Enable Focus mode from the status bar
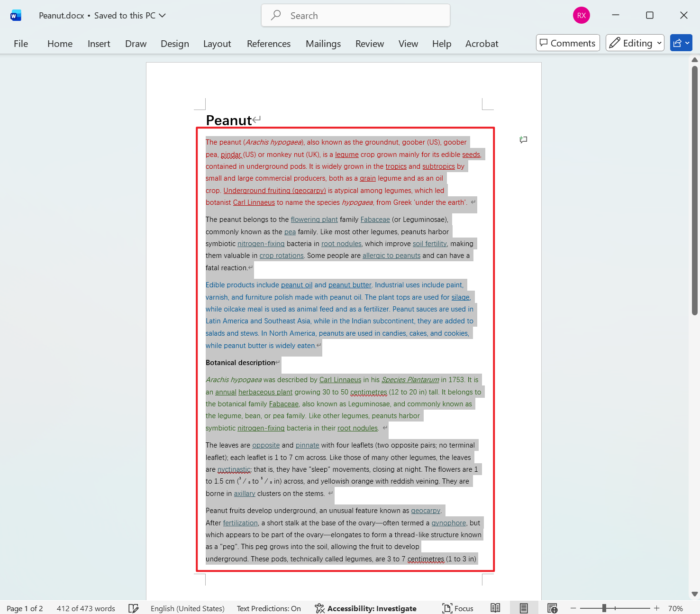The height and width of the screenshot is (614, 700). 457,608
